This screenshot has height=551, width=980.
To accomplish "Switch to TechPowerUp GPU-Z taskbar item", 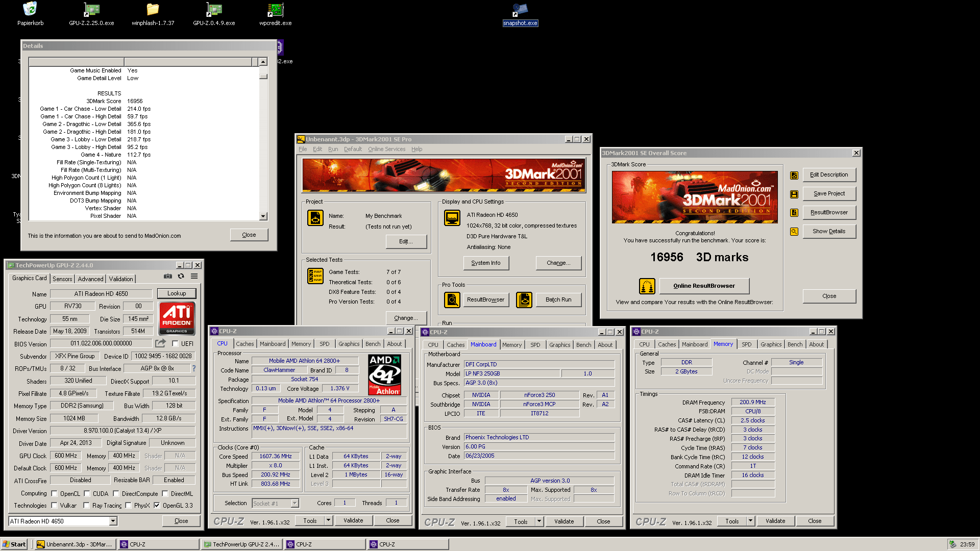I will (x=242, y=544).
